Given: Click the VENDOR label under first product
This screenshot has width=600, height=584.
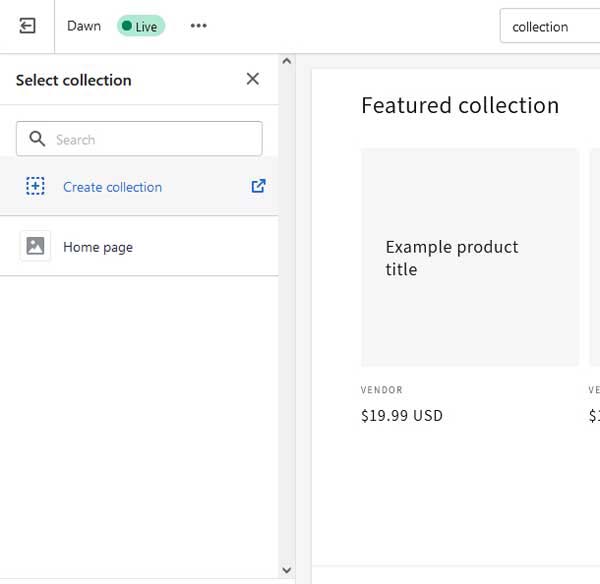Looking at the screenshot, I should point(382,390).
